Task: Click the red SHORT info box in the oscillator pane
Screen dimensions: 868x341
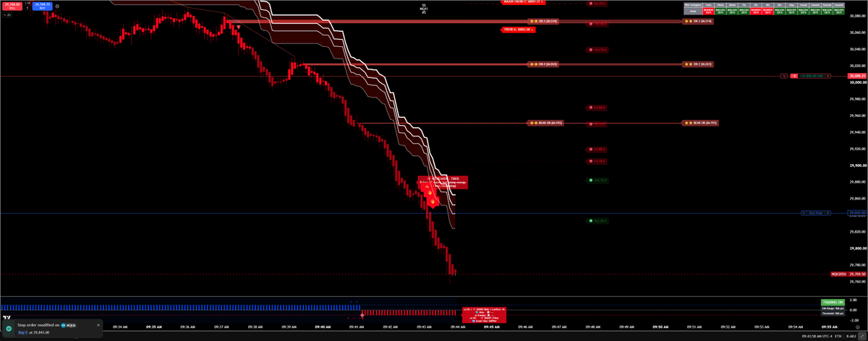Action: tap(485, 314)
